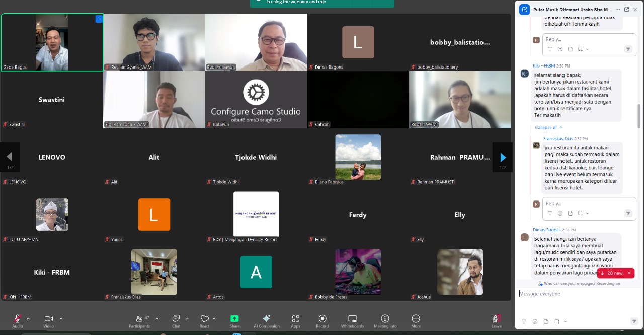This screenshot has height=335, width=644.
Task: Toggle the Chat panel from toolbar
Action: 176,321
